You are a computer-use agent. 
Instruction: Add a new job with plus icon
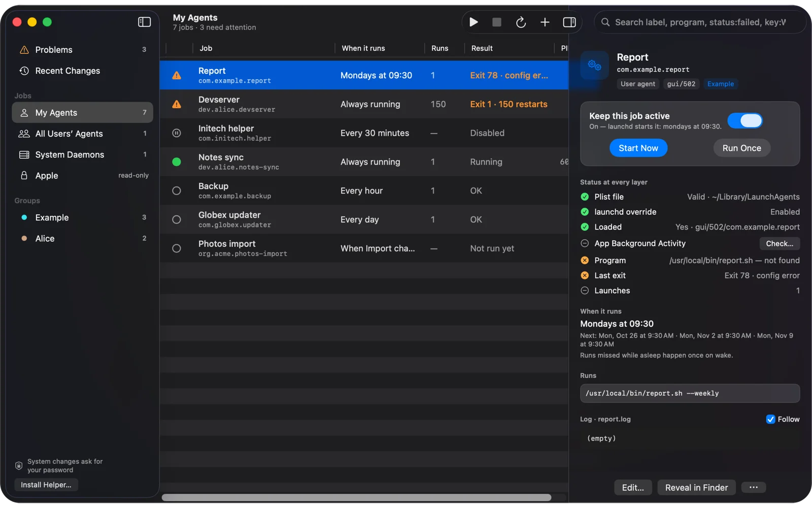545,22
